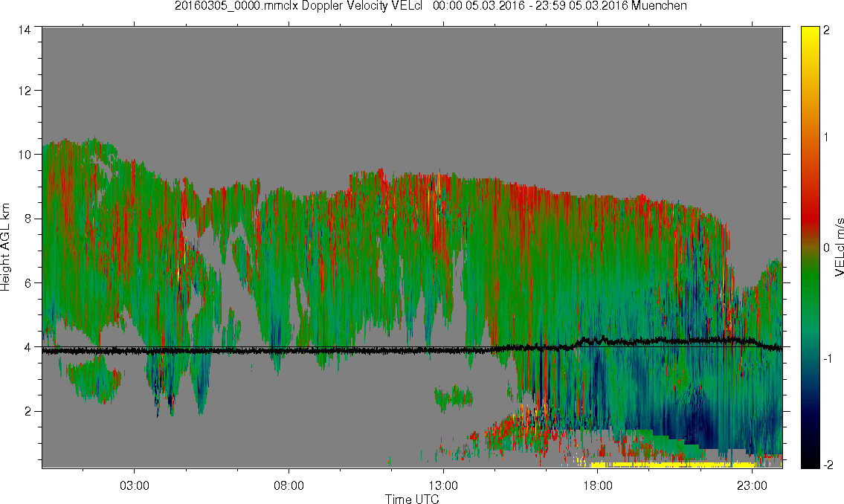
Task: Click the height axis label 4
Action: point(28,347)
